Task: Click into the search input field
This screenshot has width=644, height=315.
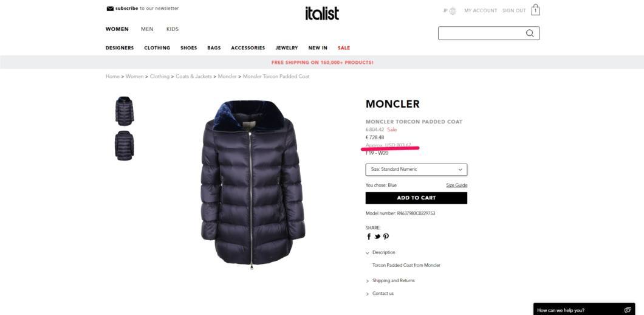Action: pyautogui.click(x=481, y=33)
